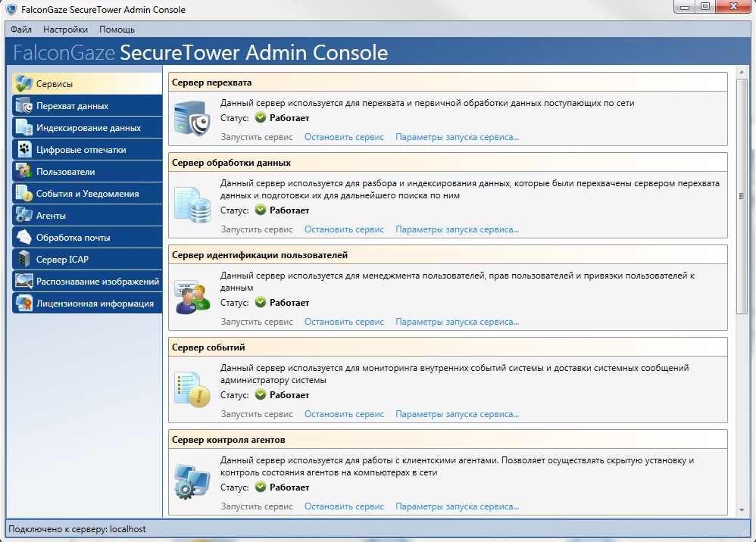Click the Распознавание изображений sidebar icon

coord(23,281)
